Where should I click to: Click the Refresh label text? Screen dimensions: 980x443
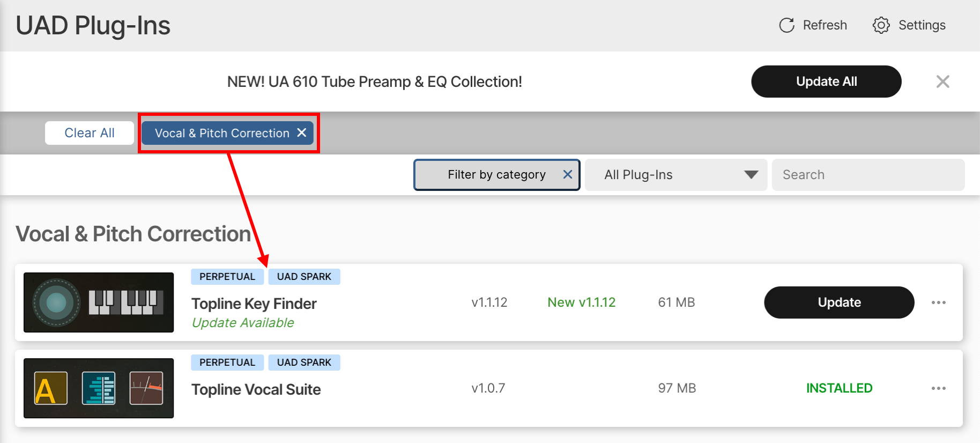(825, 25)
